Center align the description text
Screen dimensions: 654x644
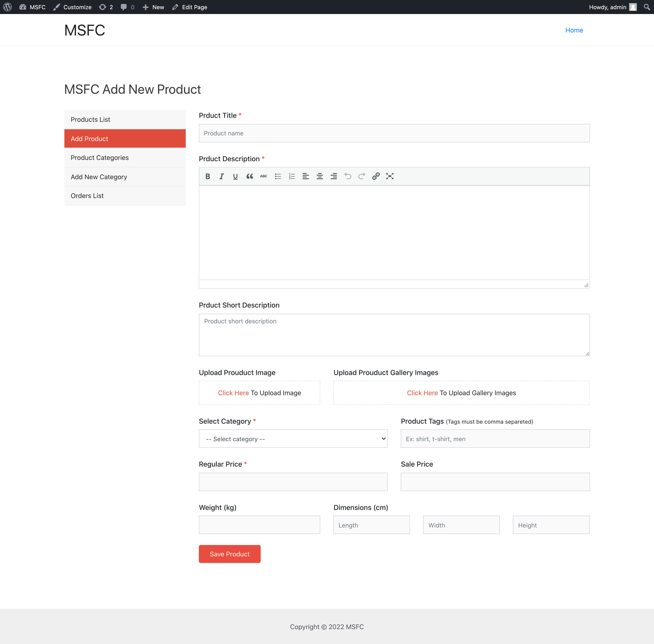pyautogui.click(x=320, y=176)
